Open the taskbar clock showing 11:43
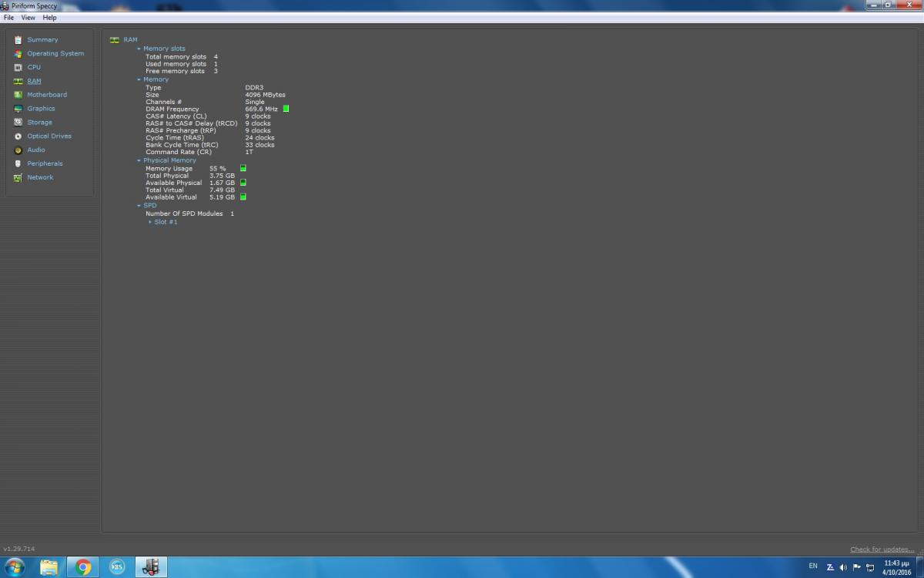Viewport: 924px width, 578px height. tap(896, 568)
